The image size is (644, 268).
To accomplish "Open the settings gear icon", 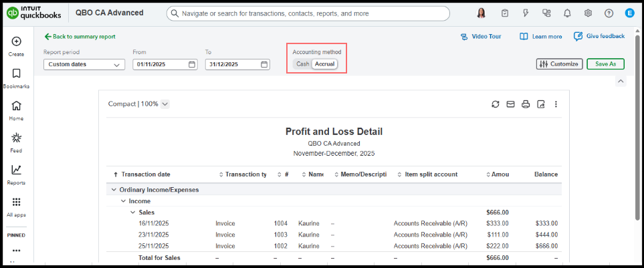I will (588, 13).
